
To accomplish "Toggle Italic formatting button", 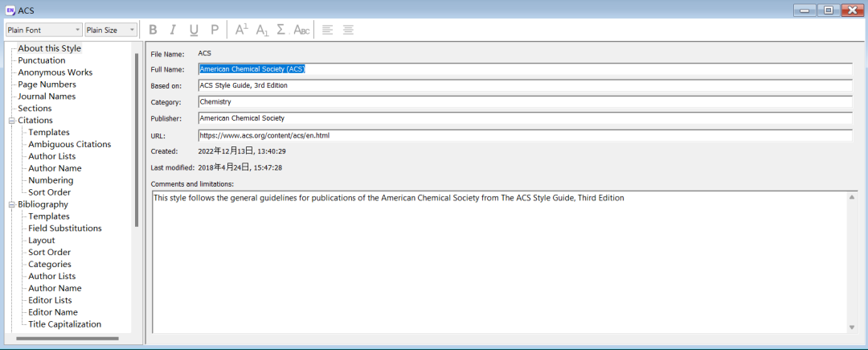I will pos(173,30).
